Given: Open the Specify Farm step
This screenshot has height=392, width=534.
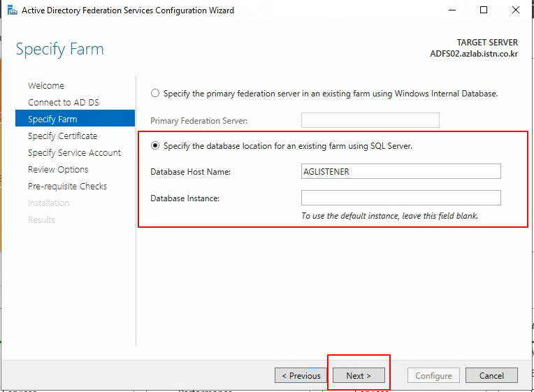Looking at the screenshot, I should 75,118.
